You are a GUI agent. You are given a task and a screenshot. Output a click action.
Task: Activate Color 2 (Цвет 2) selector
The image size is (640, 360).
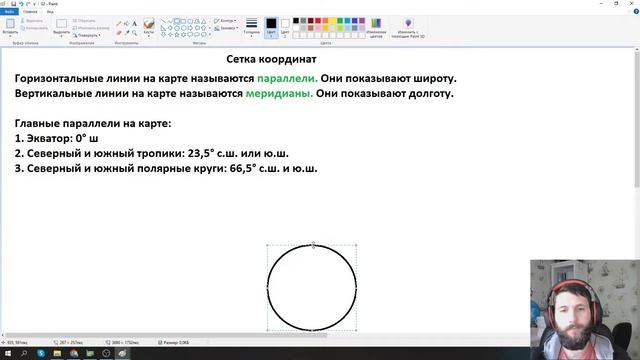285,28
